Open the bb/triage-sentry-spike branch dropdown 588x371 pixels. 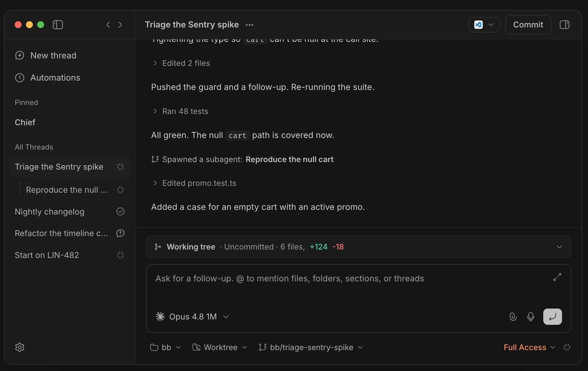pos(311,347)
